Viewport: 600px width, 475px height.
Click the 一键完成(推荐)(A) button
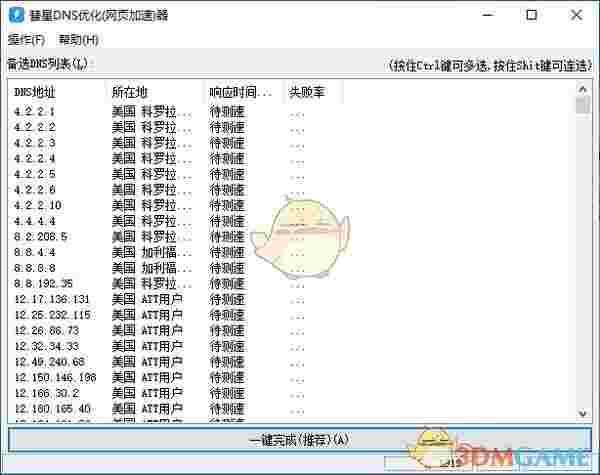click(300, 439)
